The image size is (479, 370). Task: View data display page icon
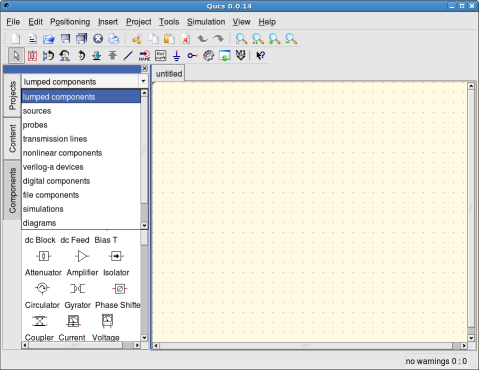tap(225, 55)
